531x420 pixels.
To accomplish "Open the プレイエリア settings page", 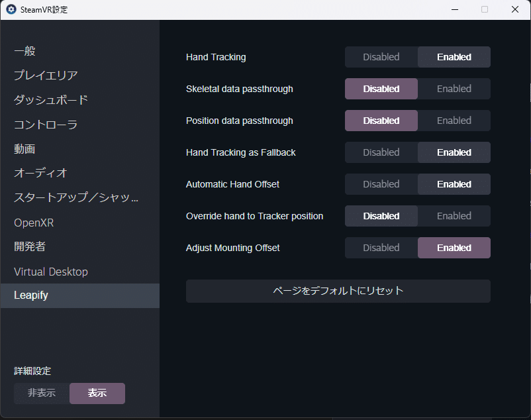I will tap(80, 76).
